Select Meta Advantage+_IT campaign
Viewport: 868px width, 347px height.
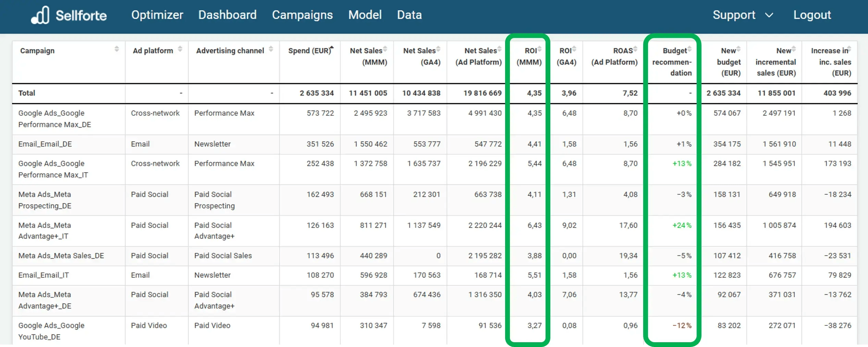(x=45, y=231)
